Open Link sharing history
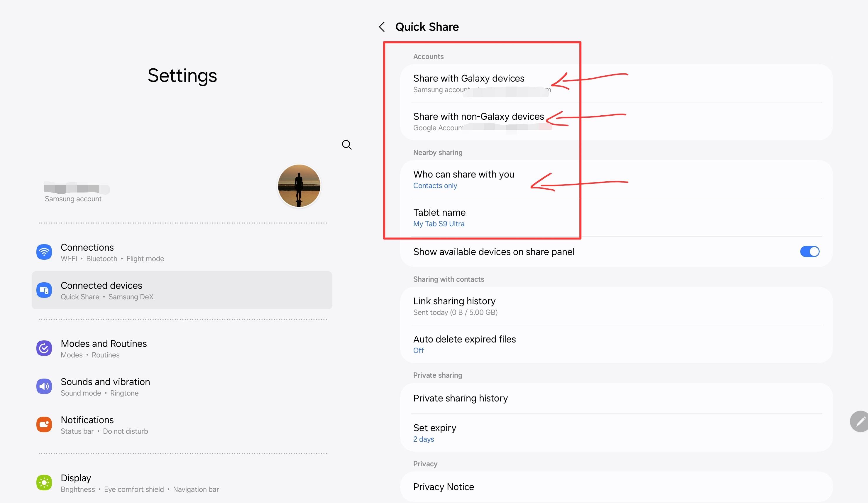The height and width of the screenshot is (503, 868). point(455,306)
